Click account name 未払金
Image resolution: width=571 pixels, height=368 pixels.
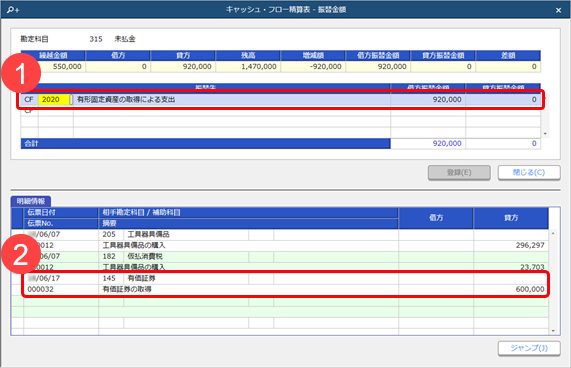(x=125, y=39)
